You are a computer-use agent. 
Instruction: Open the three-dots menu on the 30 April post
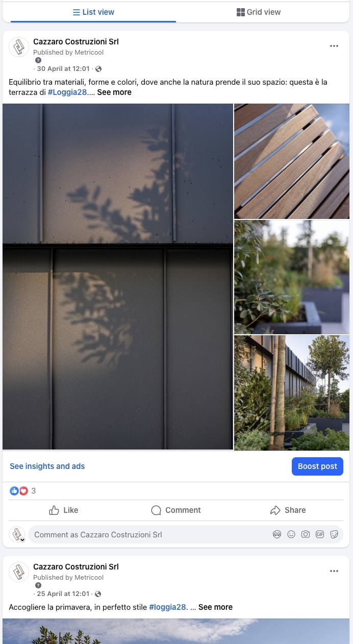coord(334,46)
